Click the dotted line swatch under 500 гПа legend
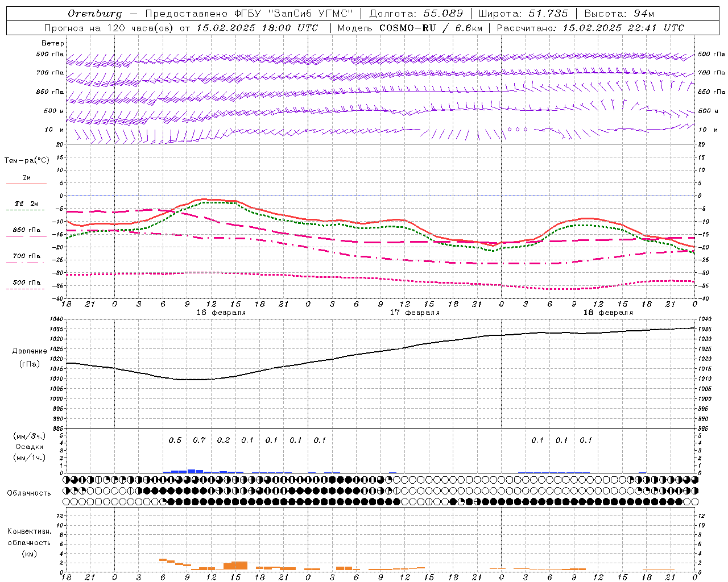Viewport: 728px width, 582px height. (26, 289)
